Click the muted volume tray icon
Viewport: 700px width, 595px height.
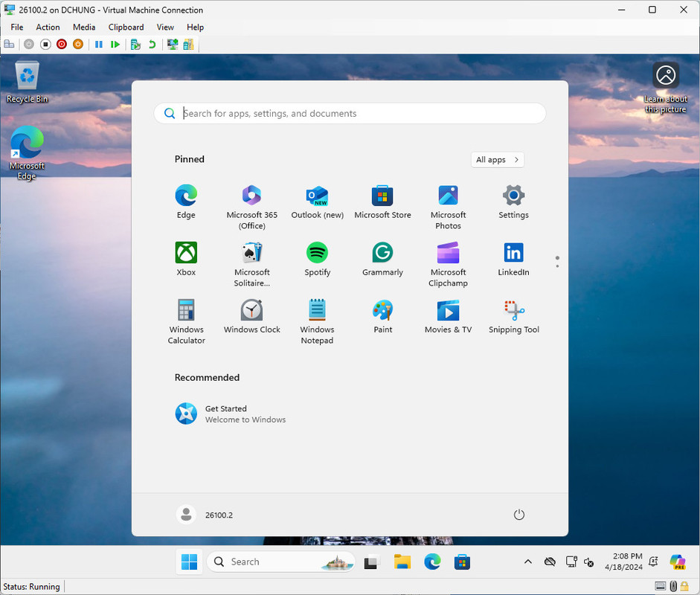pyautogui.click(x=588, y=562)
